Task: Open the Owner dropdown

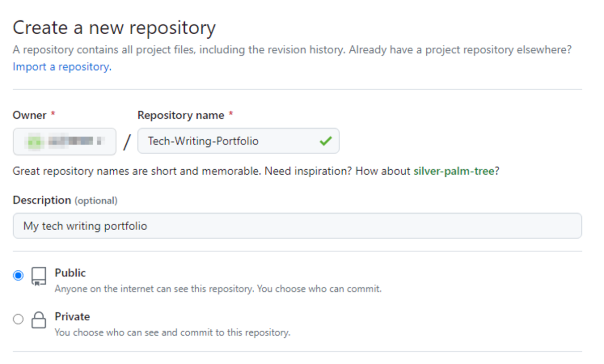Action: 64,141
